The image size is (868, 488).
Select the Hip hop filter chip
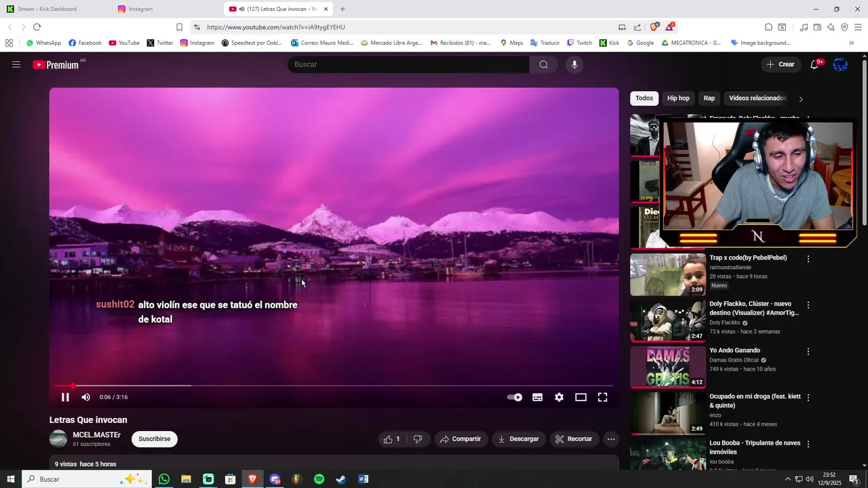(678, 98)
